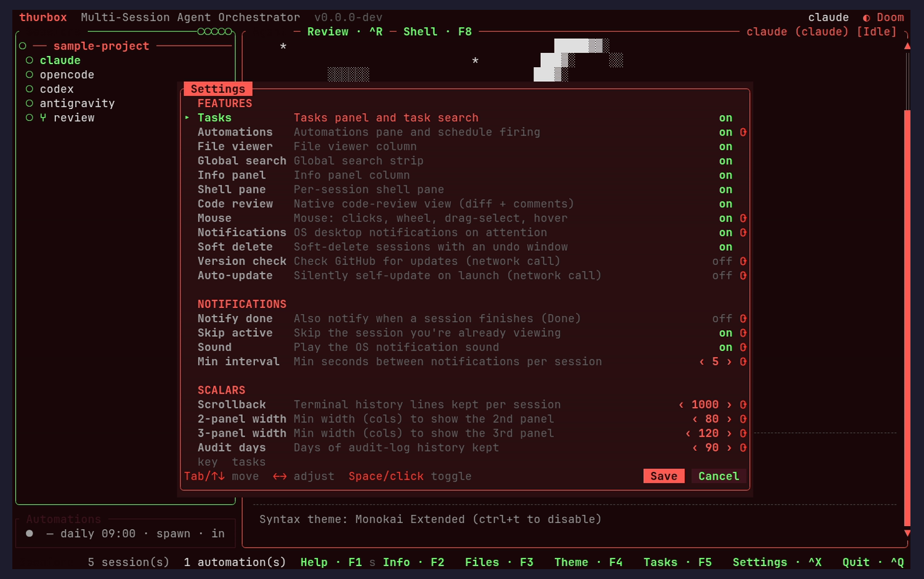Decrease Scrollback with left chevron

click(x=681, y=405)
